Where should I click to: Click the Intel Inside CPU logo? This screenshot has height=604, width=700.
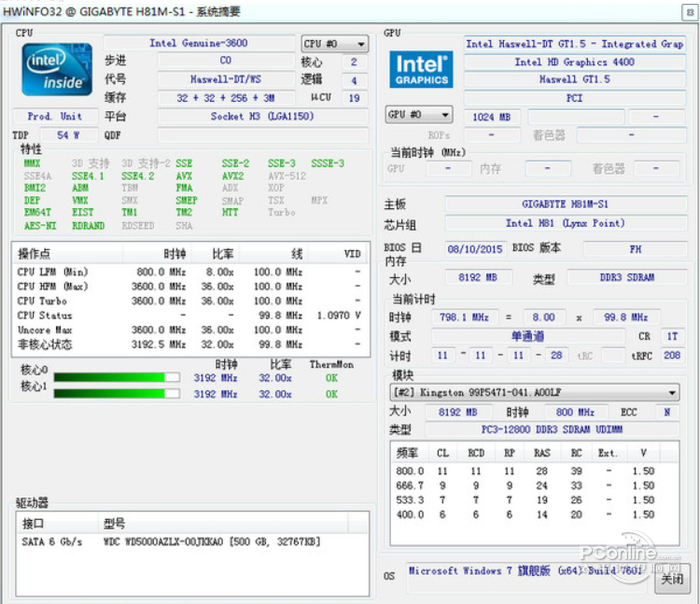pos(58,69)
